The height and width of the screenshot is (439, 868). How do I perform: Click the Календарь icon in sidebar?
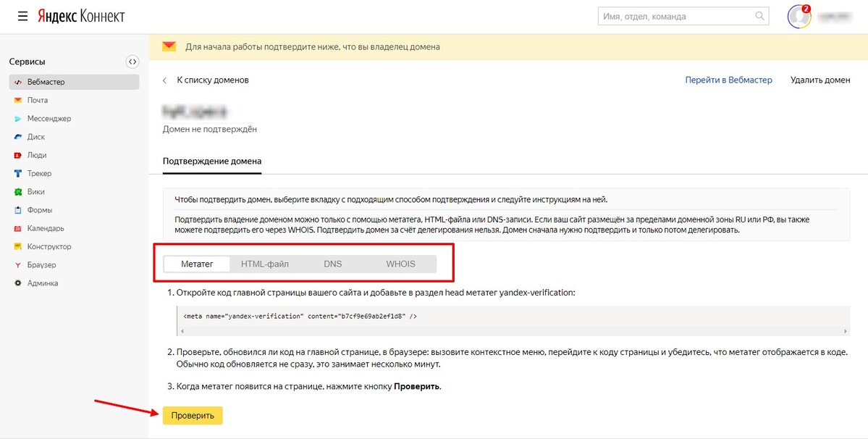[x=17, y=228]
